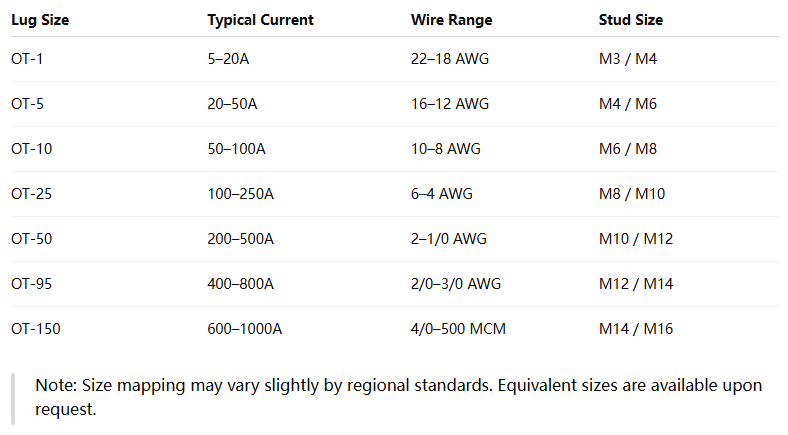
Task: Click the Wire Range column header
Action: (x=451, y=20)
